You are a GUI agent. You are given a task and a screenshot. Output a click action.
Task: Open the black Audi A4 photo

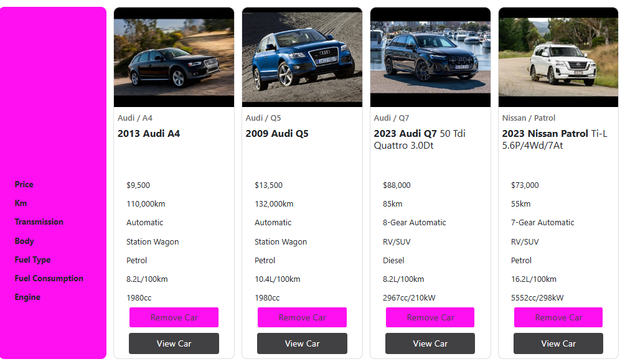tap(174, 57)
